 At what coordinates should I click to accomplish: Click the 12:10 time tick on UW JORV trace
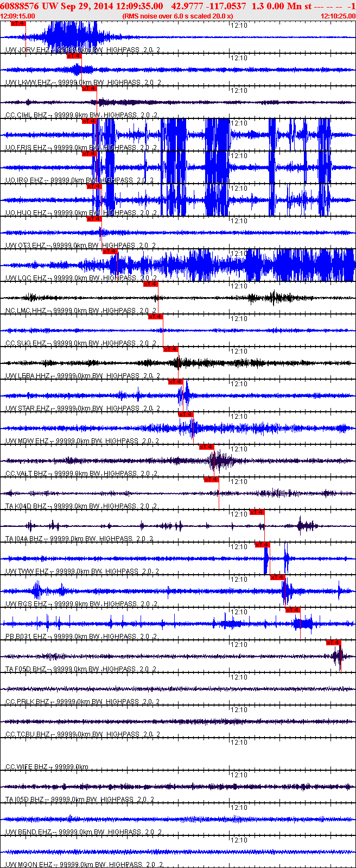[x=239, y=26]
